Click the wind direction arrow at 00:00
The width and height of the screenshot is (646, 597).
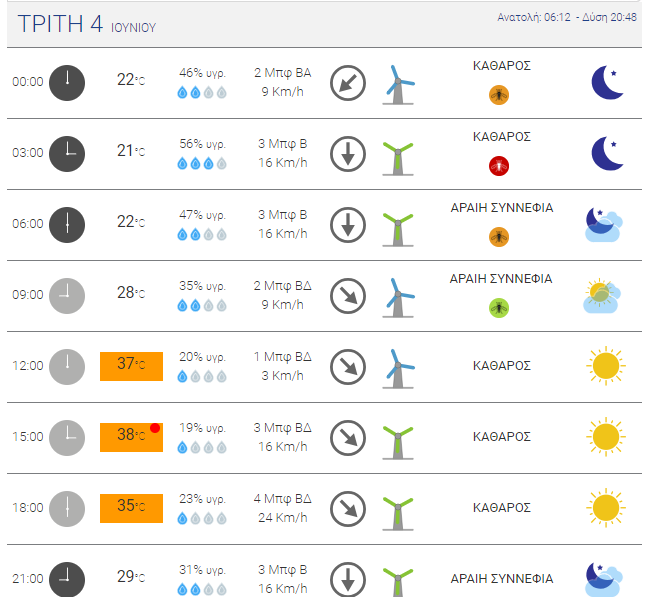tap(348, 83)
